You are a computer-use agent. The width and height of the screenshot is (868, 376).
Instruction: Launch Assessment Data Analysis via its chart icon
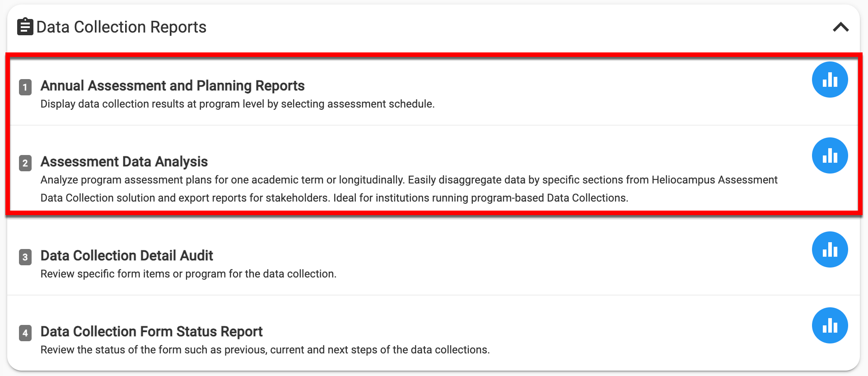click(x=830, y=156)
